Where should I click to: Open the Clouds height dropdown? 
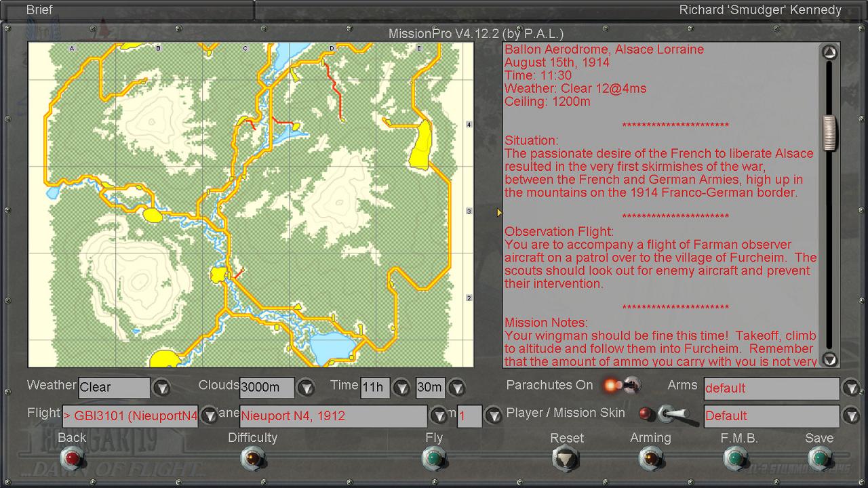coord(307,388)
